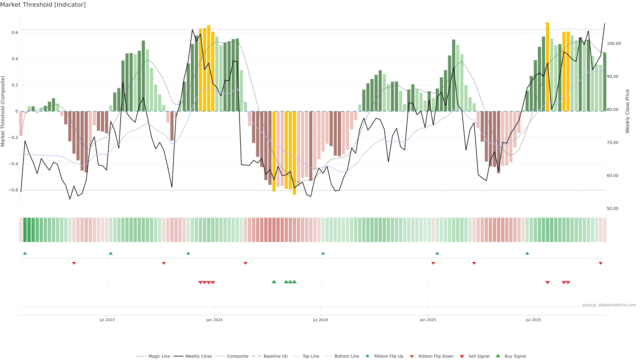Click the Buy Signal legend triangle icon
The image size is (644, 362).
coord(498,356)
